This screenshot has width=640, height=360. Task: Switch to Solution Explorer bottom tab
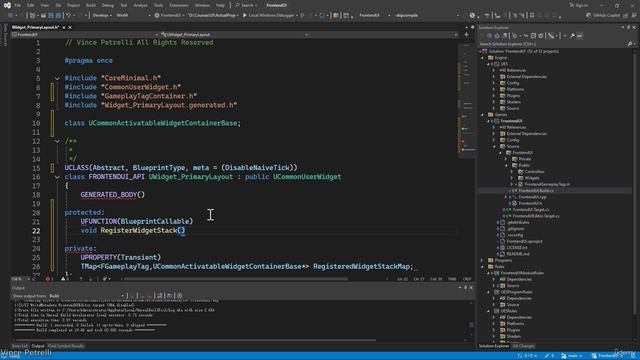coord(494,346)
